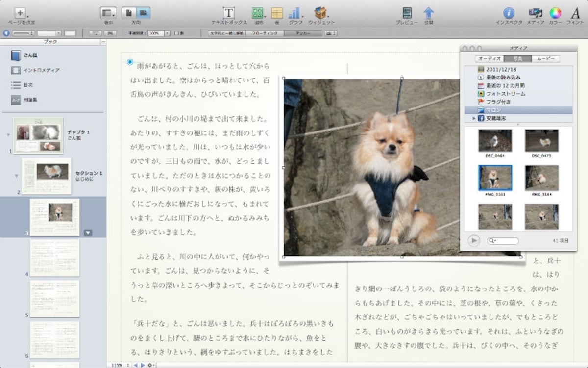This screenshot has width=588, height=368.
Task: Open page 3 thumbnail dropdown arrow
Action: (x=88, y=233)
